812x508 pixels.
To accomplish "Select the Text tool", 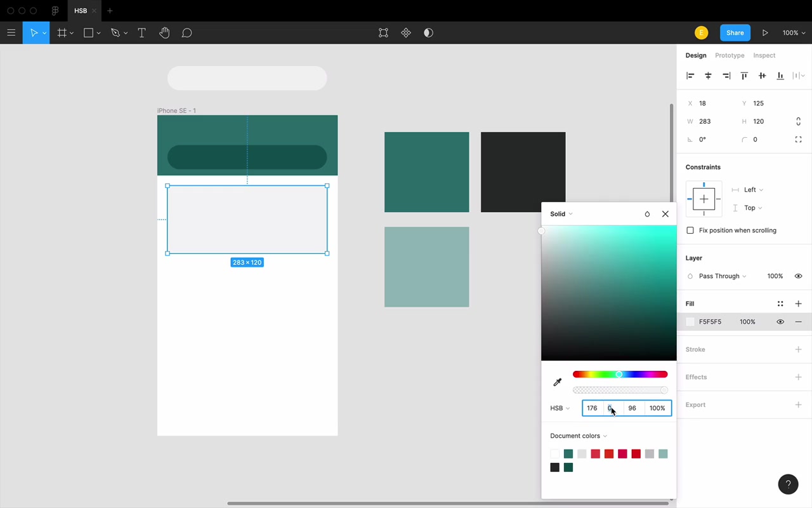I will tap(141, 33).
